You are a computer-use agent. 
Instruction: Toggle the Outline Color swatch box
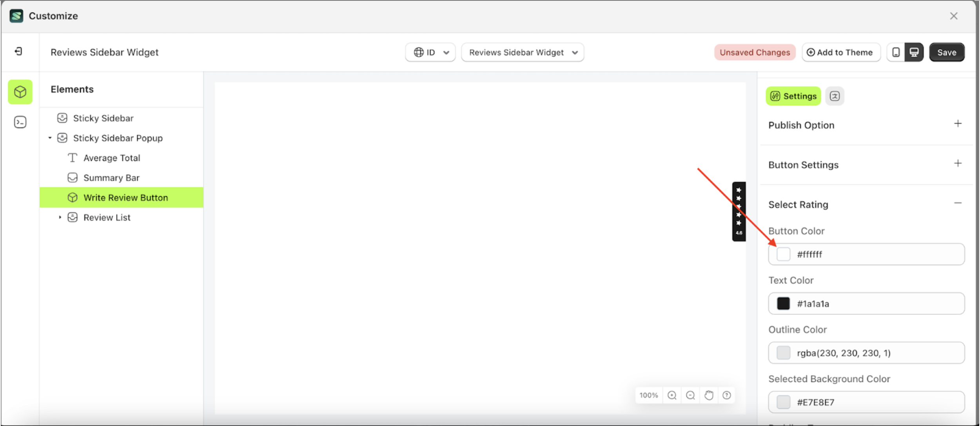click(x=783, y=353)
